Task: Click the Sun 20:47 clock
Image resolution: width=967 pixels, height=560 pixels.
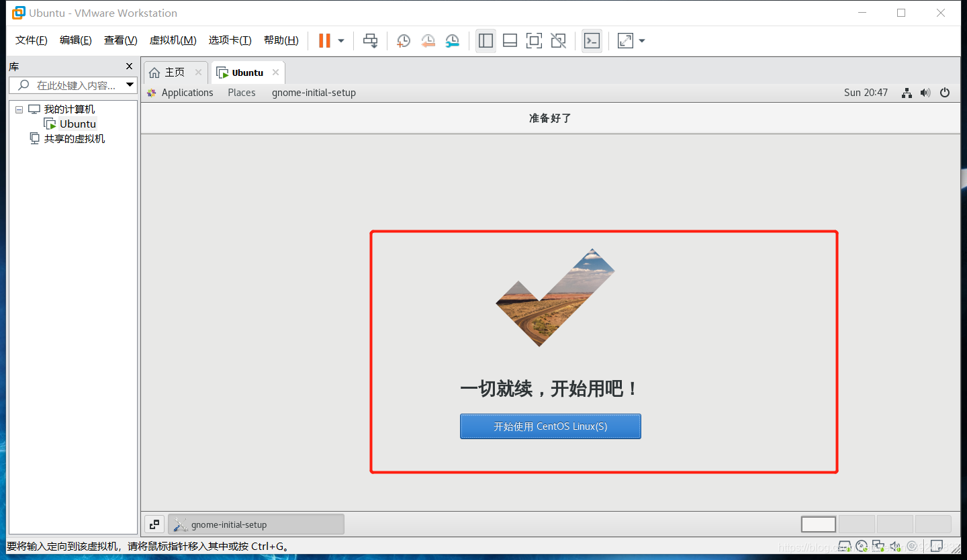Action: pyautogui.click(x=866, y=93)
